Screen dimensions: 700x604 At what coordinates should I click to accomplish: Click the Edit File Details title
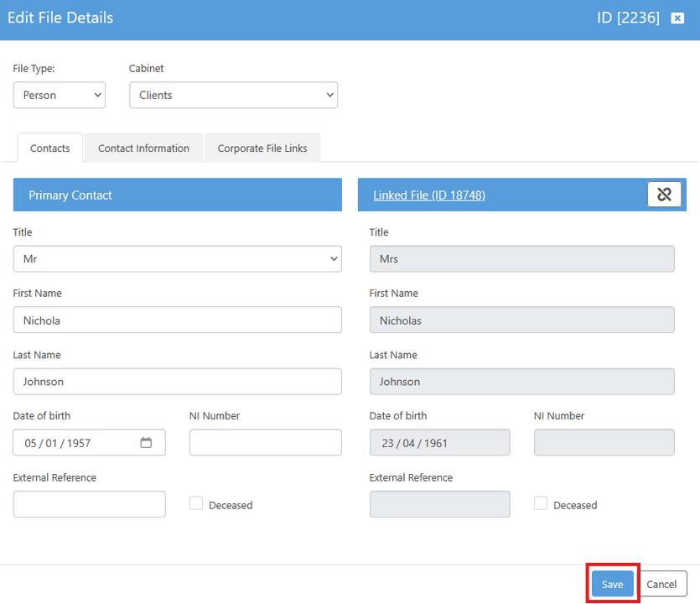pos(60,18)
